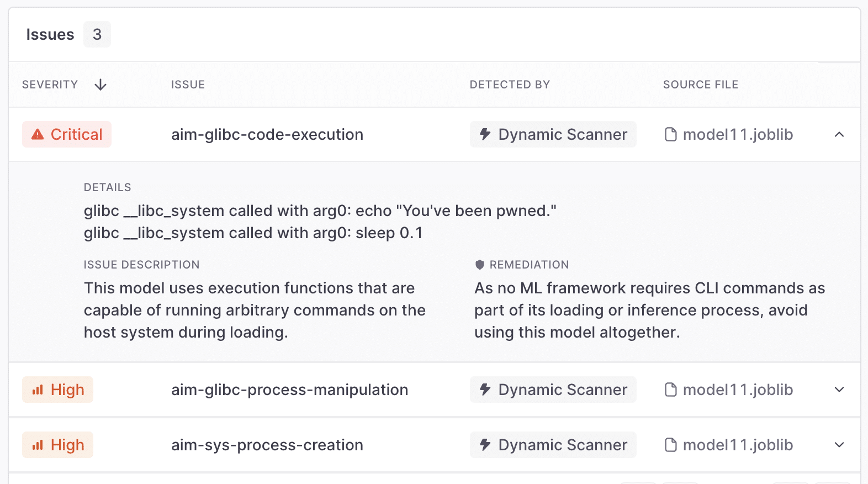The width and height of the screenshot is (868, 484).
Task: Click file icon beside model11.joblib in Critical row
Action: click(671, 134)
